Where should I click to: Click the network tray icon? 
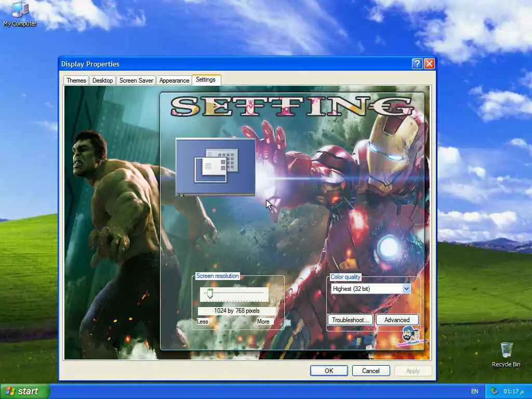click(495, 392)
